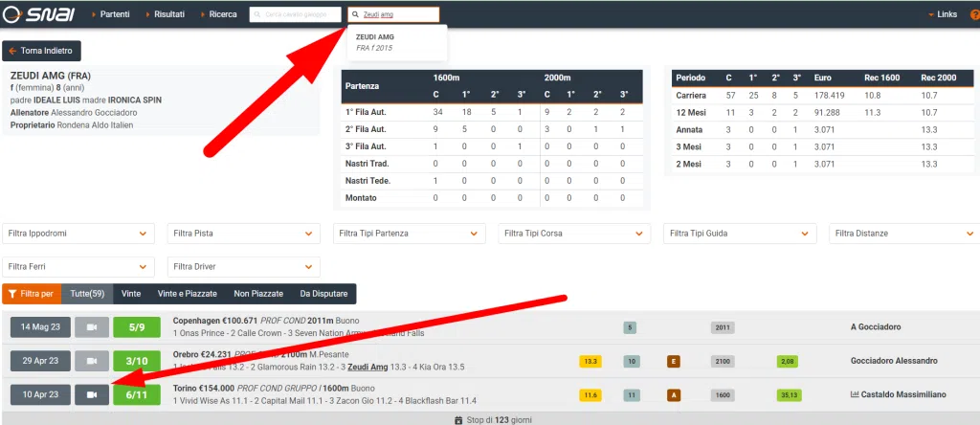This screenshot has height=425, width=980.
Task: Select the Vinte e Piazzate tab
Action: [x=188, y=294]
